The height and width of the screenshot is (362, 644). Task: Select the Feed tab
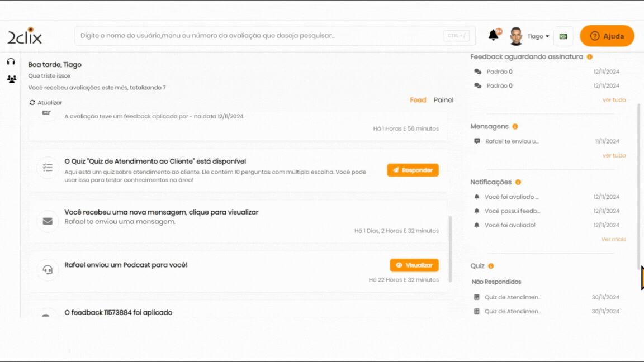pos(418,100)
